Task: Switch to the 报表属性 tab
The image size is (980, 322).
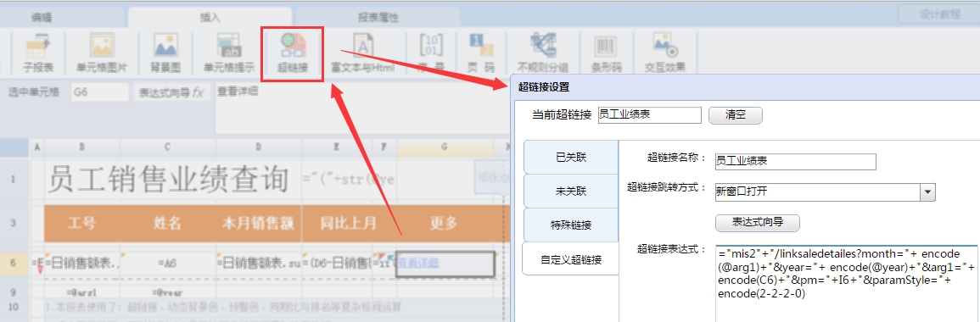Action: coord(378,17)
